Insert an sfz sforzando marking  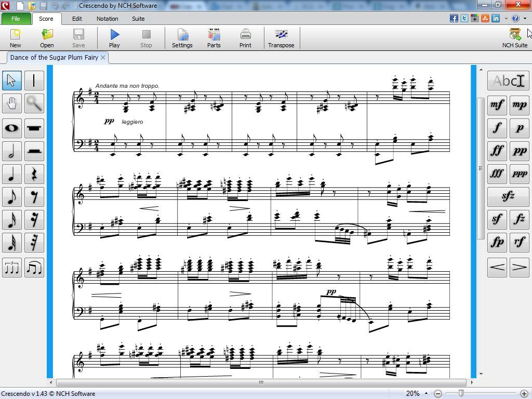click(508, 196)
